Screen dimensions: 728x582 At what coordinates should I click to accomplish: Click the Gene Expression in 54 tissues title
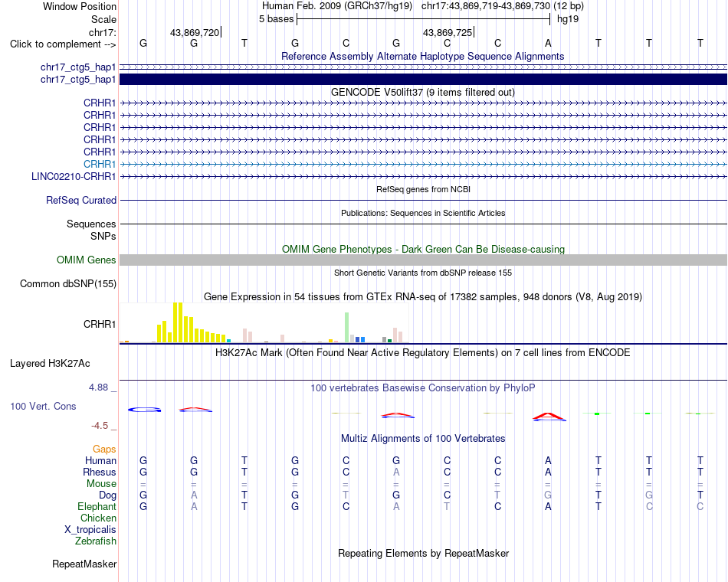[422, 296]
